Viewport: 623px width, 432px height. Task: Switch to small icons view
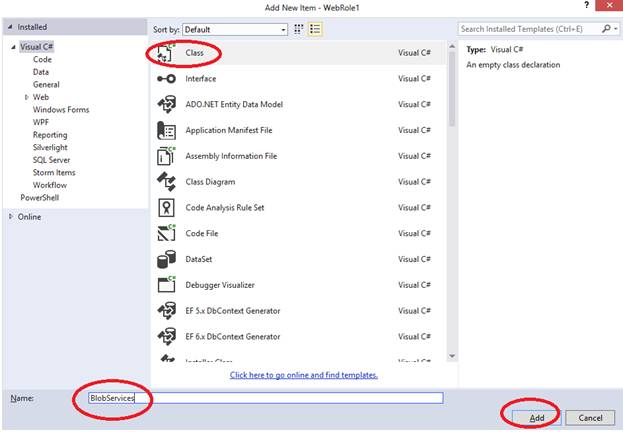(298, 29)
